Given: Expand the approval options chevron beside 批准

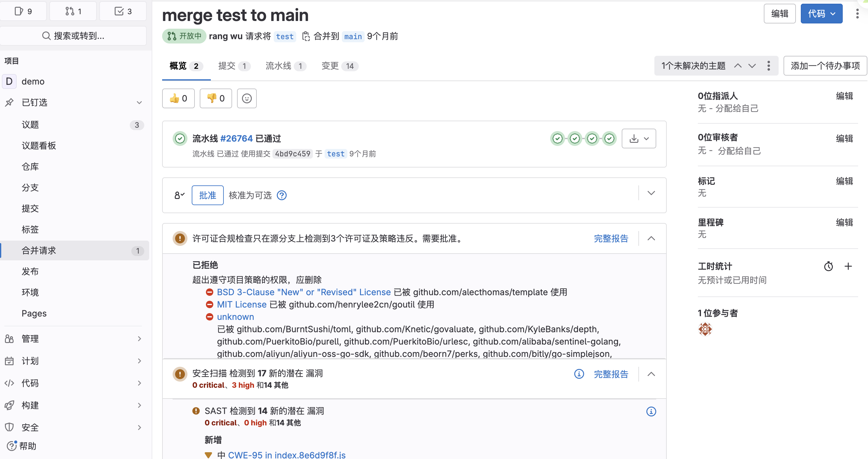Looking at the screenshot, I should (651, 193).
